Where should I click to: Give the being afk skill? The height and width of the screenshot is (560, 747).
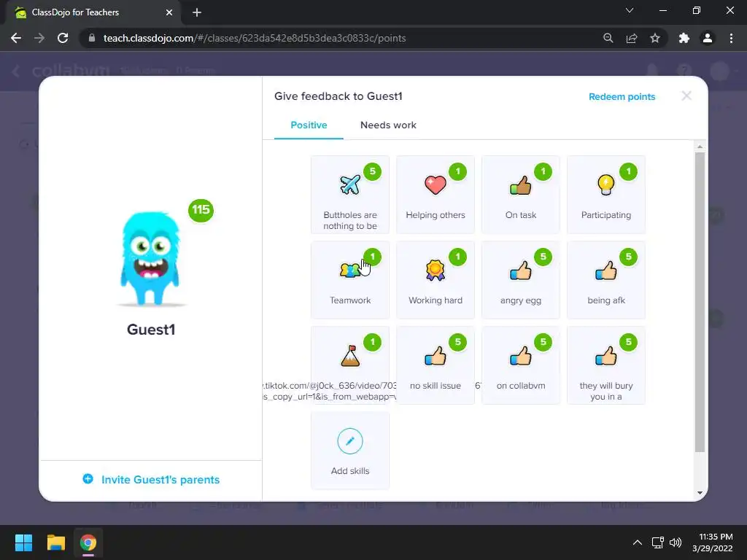tap(606, 280)
